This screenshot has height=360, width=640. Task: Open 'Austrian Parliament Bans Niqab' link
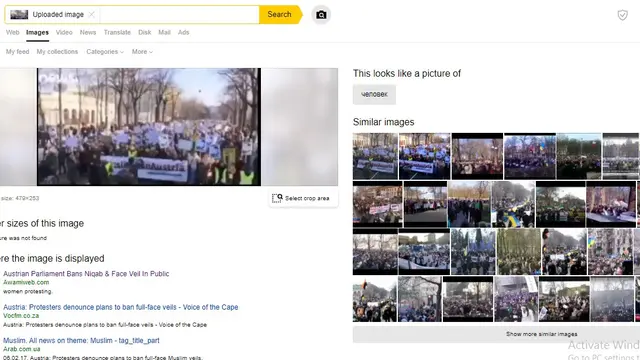pos(86,273)
